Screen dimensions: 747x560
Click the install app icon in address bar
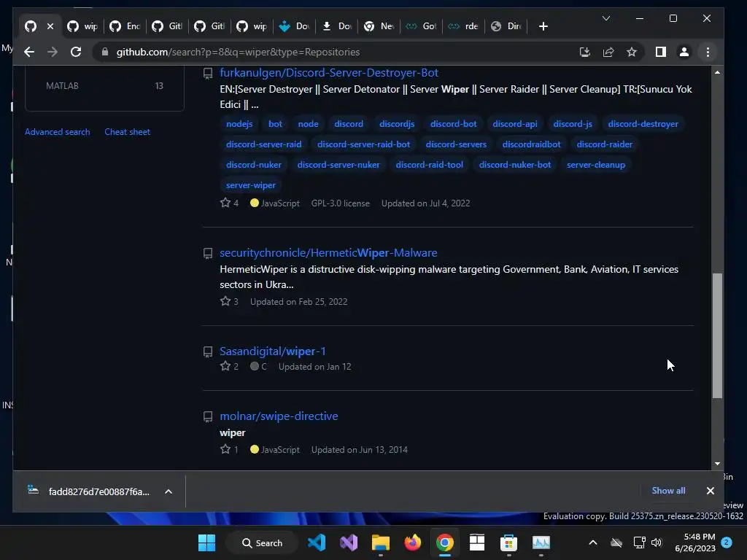(x=584, y=52)
